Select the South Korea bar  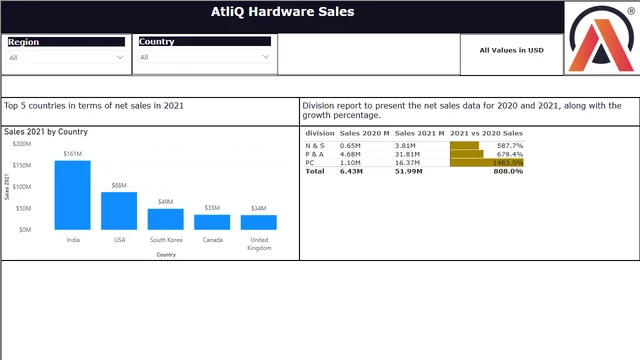point(166,219)
